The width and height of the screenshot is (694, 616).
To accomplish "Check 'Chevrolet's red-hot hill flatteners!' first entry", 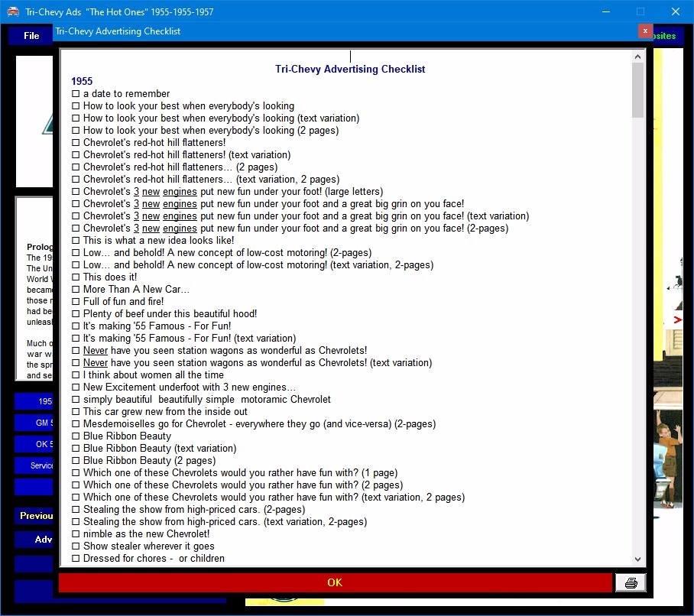I will coord(76,142).
